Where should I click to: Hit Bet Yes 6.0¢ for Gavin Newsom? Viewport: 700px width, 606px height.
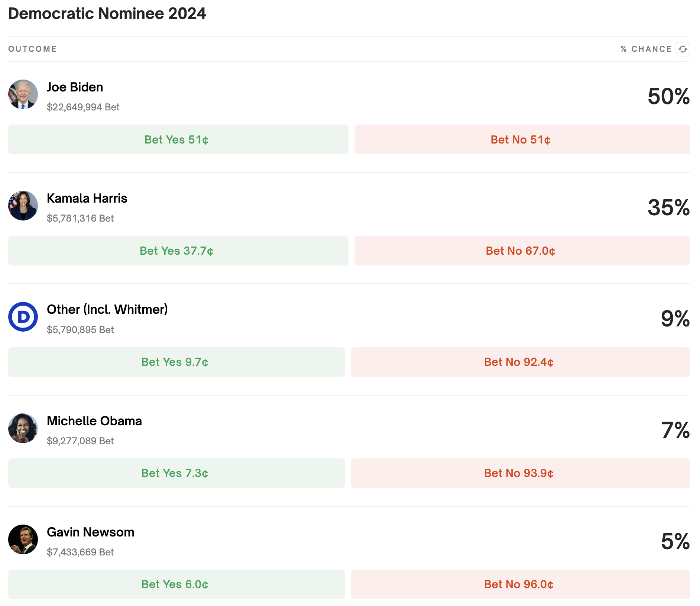click(176, 584)
